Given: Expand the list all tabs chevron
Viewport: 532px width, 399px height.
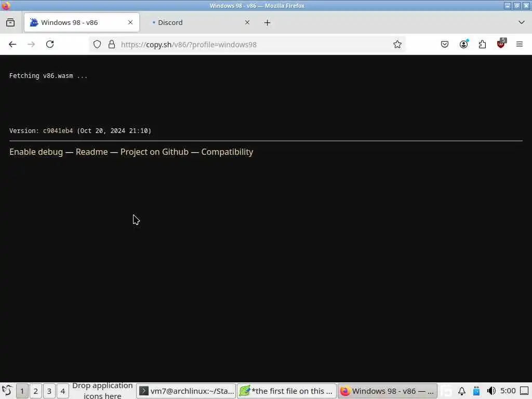Looking at the screenshot, I should [x=522, y=22].
